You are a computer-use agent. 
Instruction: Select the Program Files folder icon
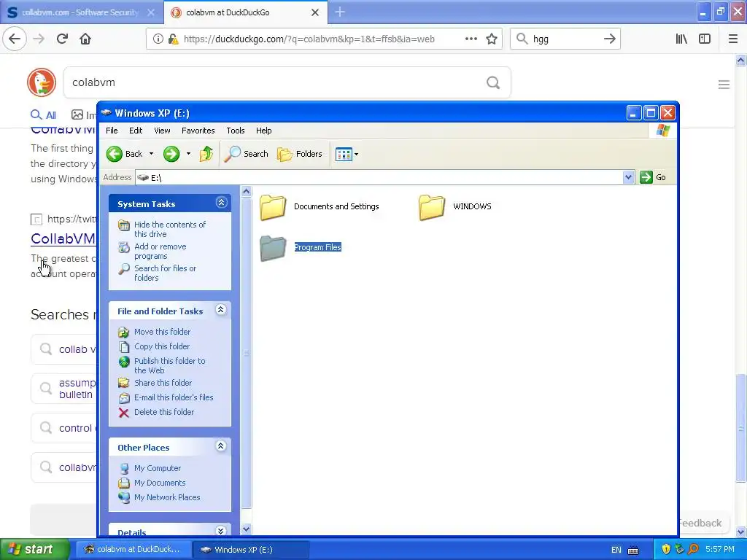click(273, 248)
